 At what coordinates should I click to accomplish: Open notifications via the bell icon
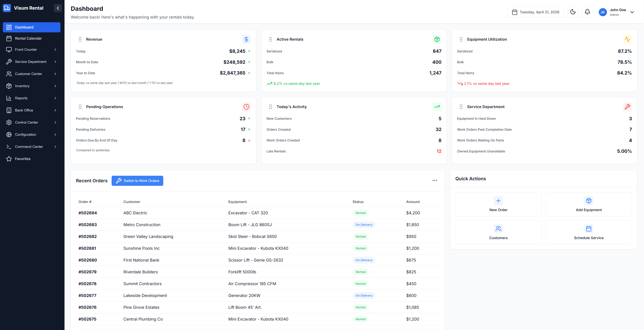[x=587, y=12]
